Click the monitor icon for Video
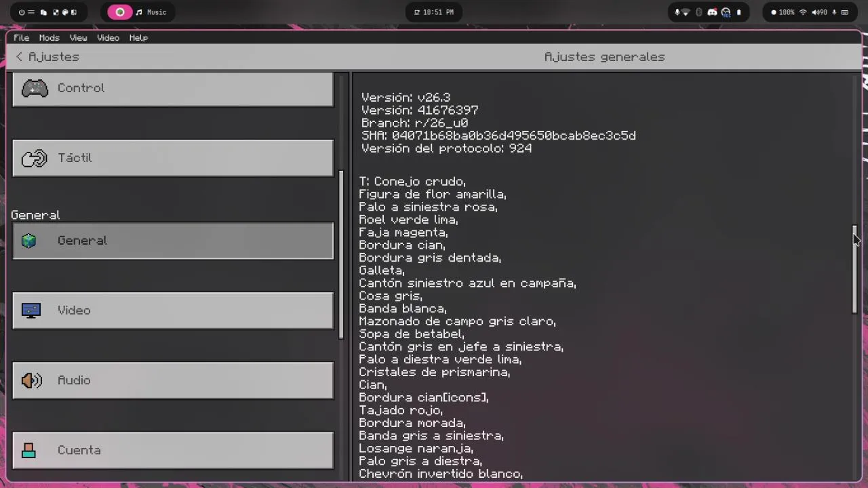868x488 pixels. tap(31, 310)
